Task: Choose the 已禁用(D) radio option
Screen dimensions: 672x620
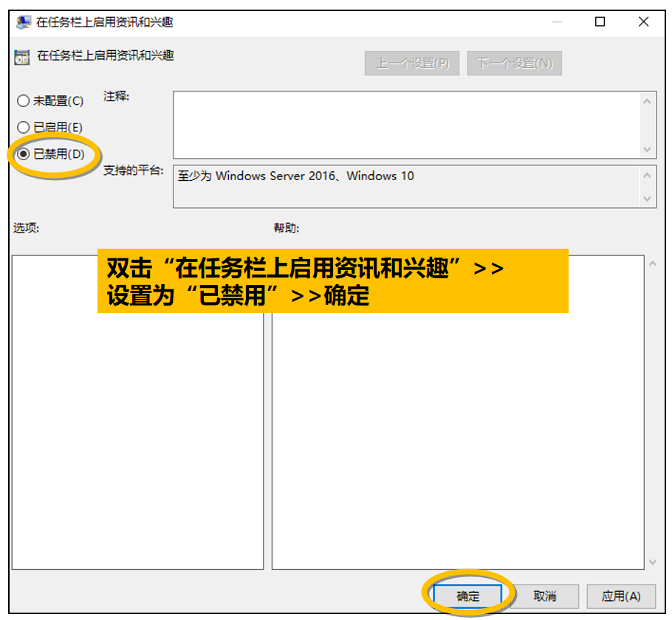Action: click(24, 154)
